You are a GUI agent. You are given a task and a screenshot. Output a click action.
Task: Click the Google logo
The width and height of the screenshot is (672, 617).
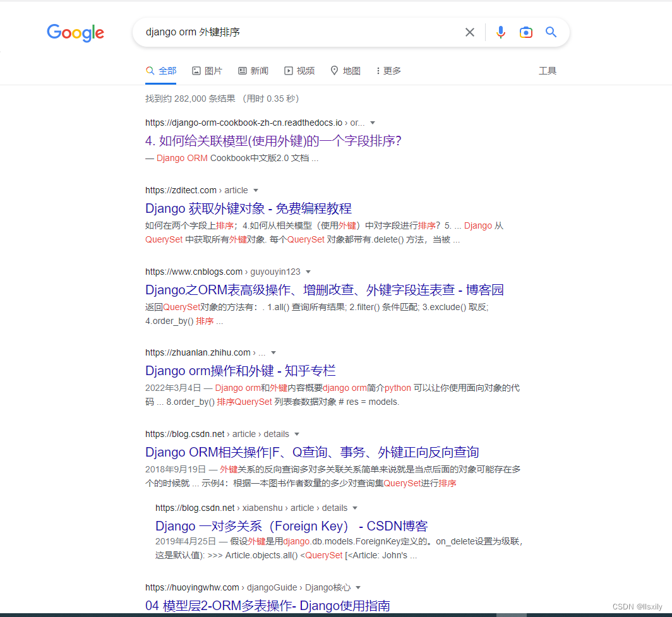[x=75, y=33]
